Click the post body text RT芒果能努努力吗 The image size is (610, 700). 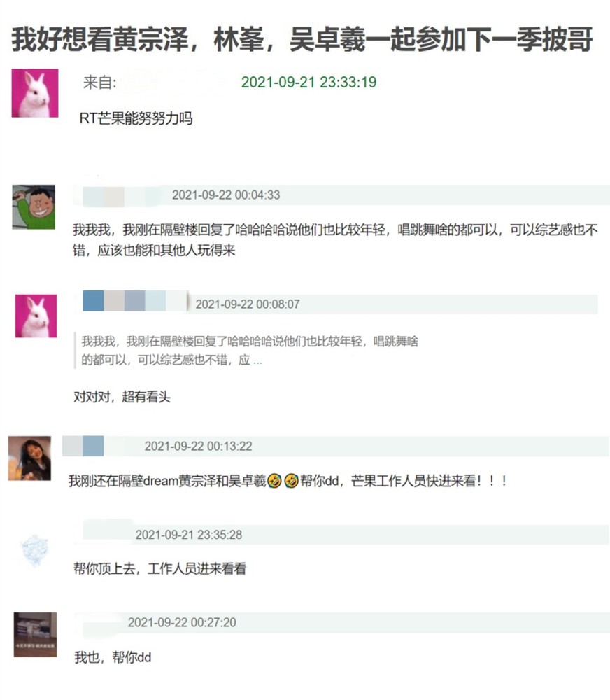[x=136, y=118]
